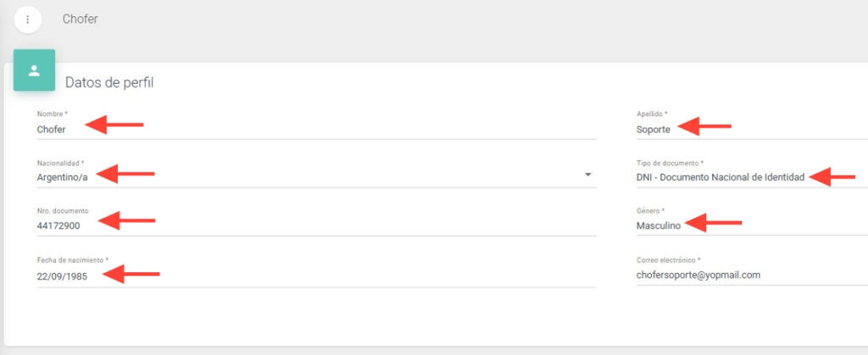The height and width of the screenshot is (355, 868).
Task: Click the teal profile person icon
Action: click(34, 70)
